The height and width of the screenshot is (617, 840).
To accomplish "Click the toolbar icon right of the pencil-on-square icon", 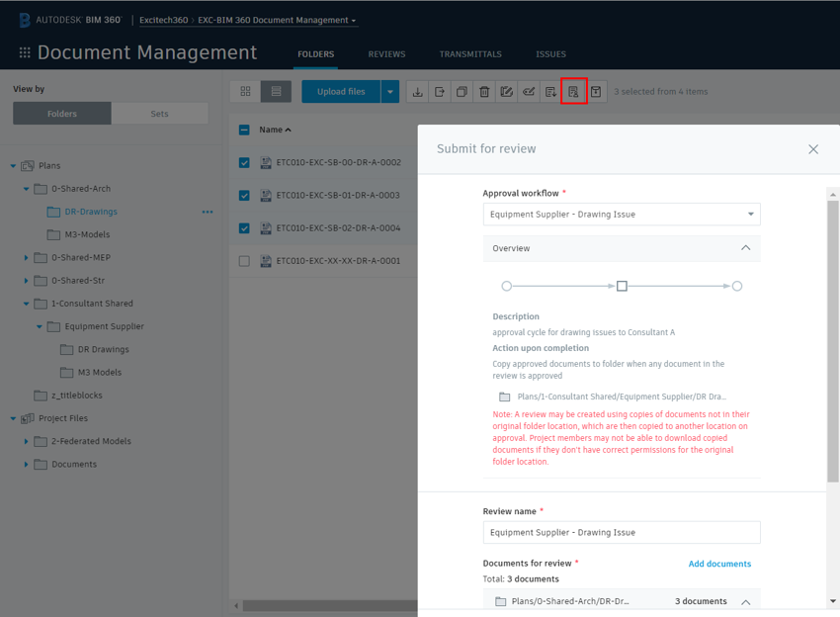I will (x=529, y=92).
